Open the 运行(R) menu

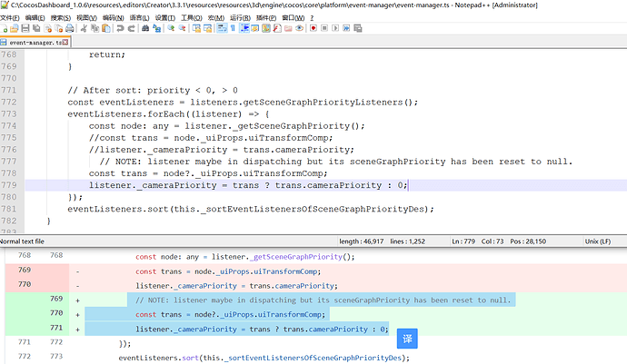[x=240, y=17]
